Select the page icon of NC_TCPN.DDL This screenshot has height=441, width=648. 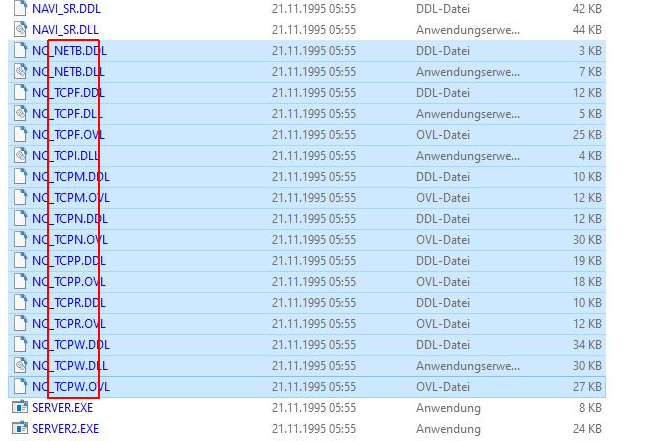20,219
